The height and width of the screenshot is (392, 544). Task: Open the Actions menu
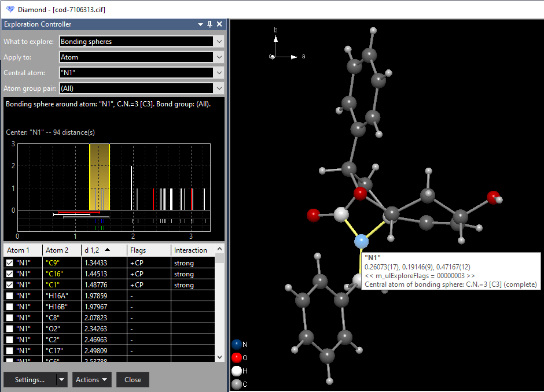(91, 380)
